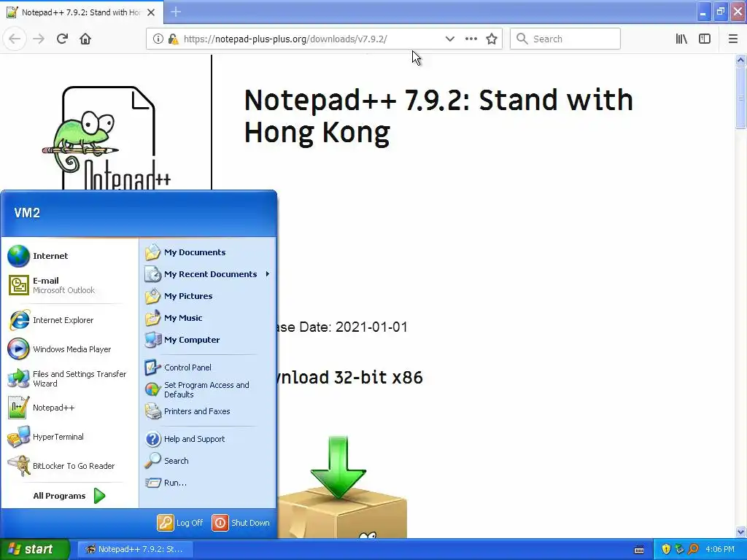
Task: Click the keyboard icon on the taskbar
Action: 639,550
